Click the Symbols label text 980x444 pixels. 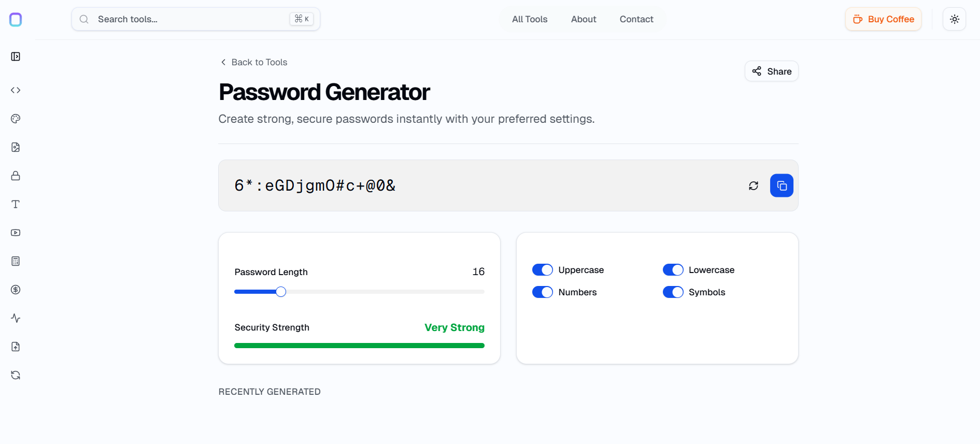click(707, 292)
